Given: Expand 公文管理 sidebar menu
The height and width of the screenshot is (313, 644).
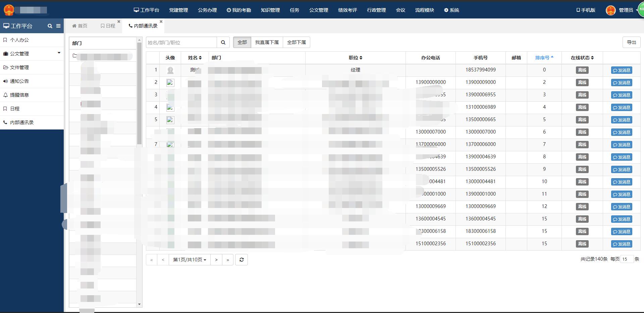Looking at the screenshot, I should pos(32,54).
